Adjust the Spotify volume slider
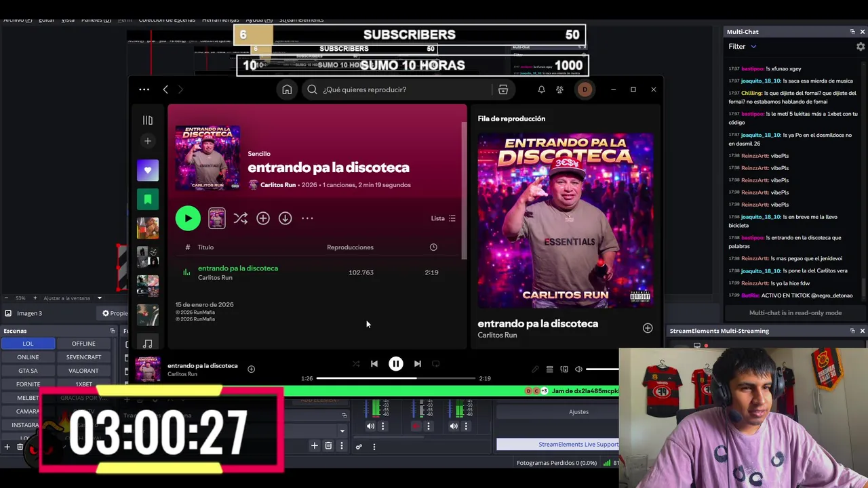The height and width of the screenshot is (488, 868). click(602, 369)
